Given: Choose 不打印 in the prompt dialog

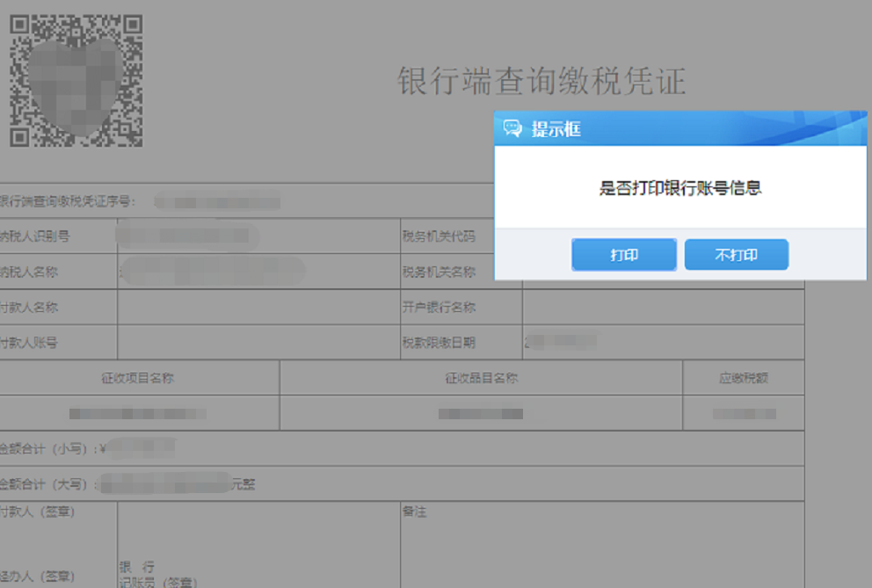Looking at the screenshot, I should coord(737,255).
